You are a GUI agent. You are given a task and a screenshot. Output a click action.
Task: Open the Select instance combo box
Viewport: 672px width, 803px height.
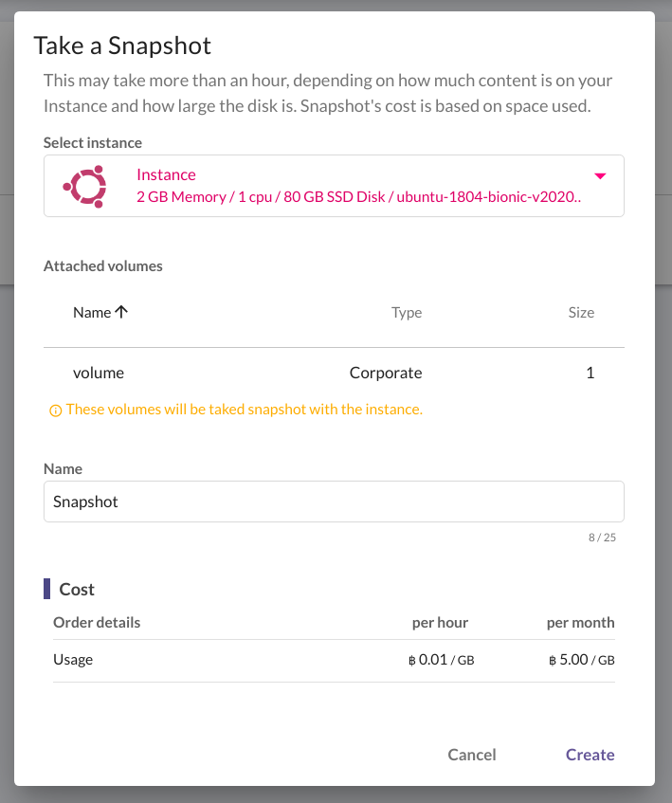coord(334,186)
